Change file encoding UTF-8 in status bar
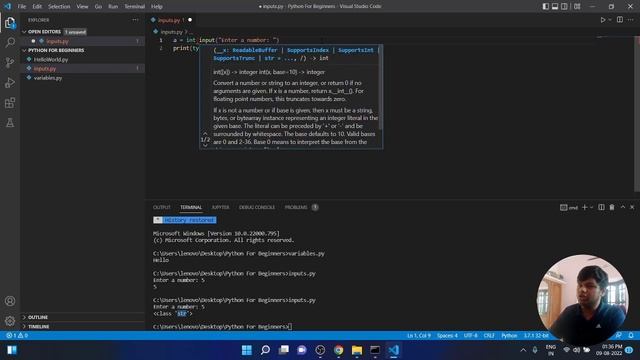This screenshot has width=640, height=360. 471,336
